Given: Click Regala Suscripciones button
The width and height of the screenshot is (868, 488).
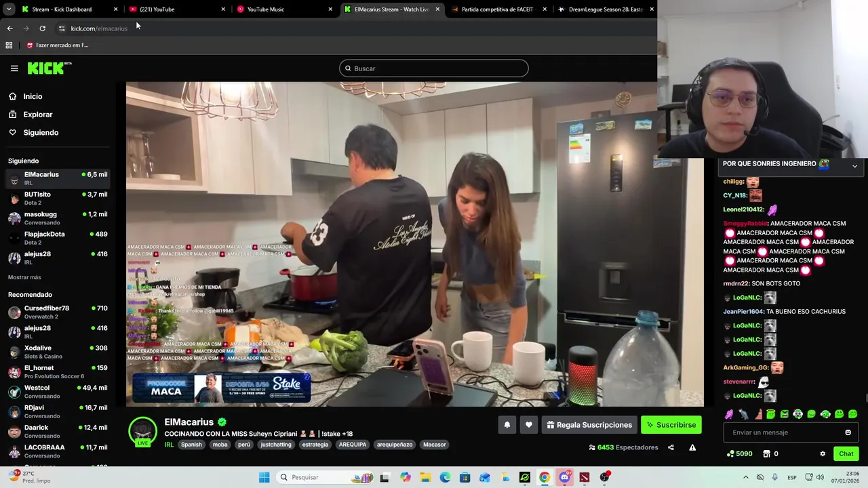Looking at the screenshot, I should 589,425.
